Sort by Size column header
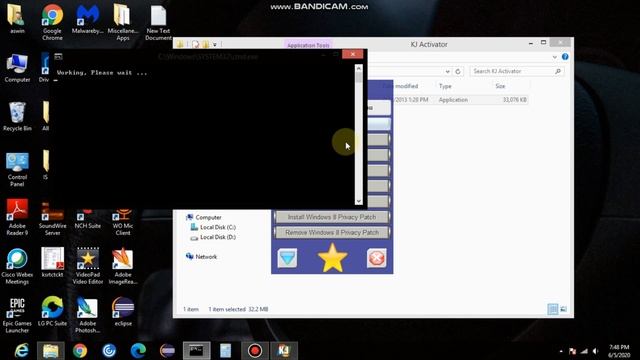The width and height of the screenshot is (640, 360). [x=500, y=86]
